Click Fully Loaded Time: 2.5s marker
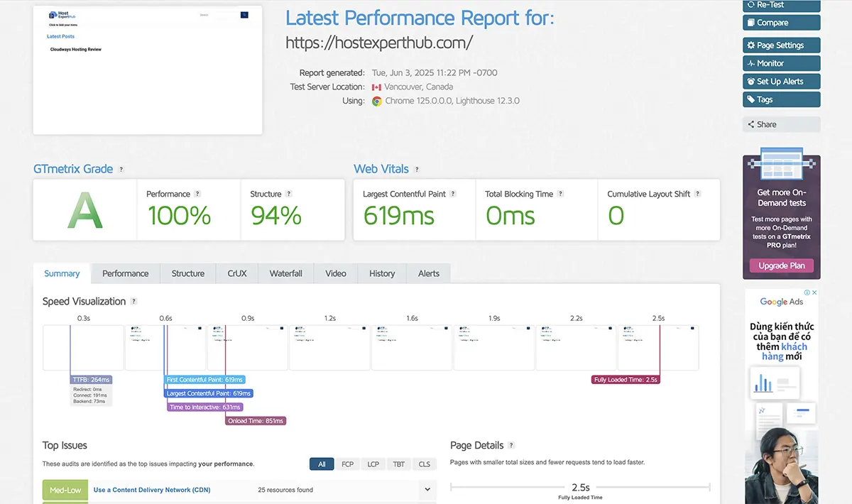 [x=626, y=380]
